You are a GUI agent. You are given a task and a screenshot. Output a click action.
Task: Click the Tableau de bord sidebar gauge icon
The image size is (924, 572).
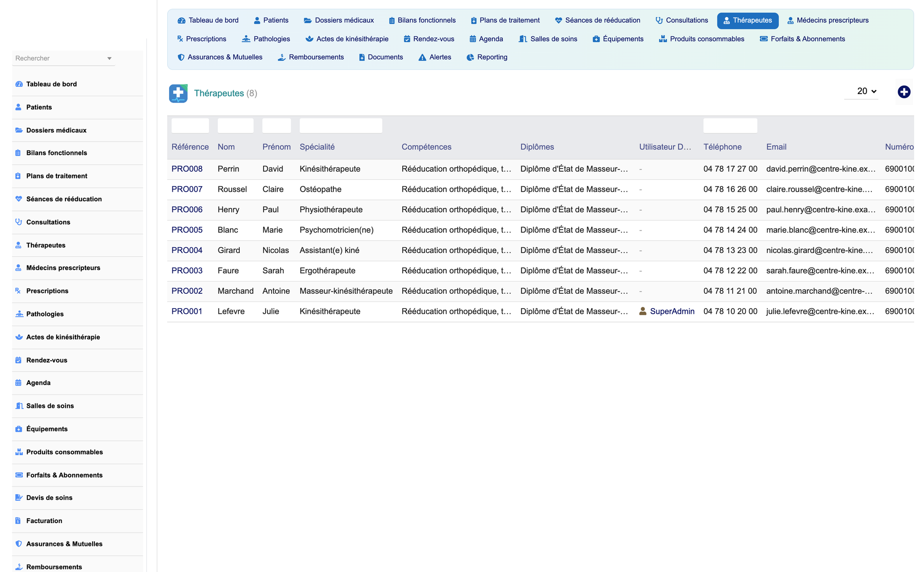click(x=19, y=84)
